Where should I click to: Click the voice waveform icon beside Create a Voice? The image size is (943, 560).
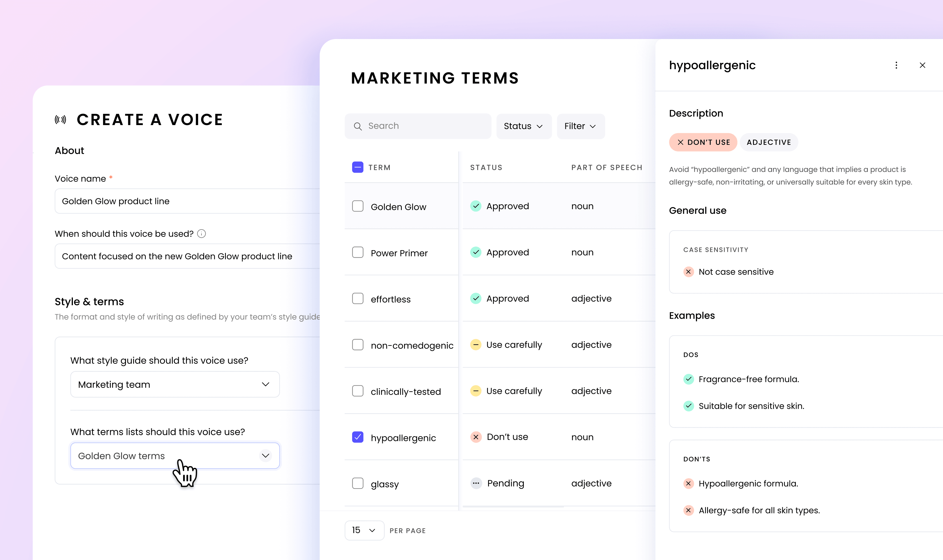[x=60, y=120]
